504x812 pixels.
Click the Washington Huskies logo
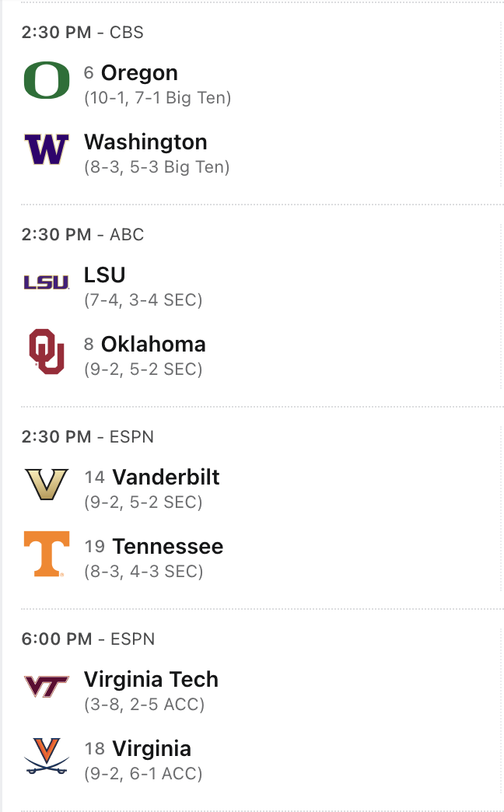47,149
